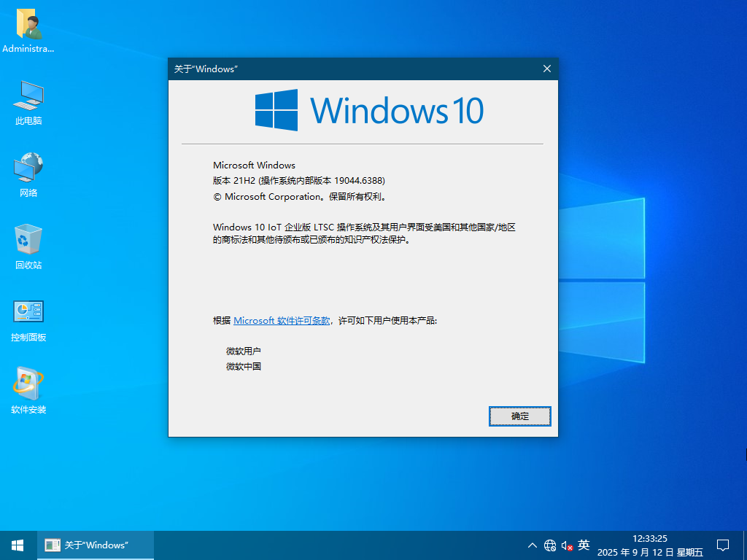Toggle the 英 input method indicator
This screenshot has height=560, width=747.
[x=584, y=545]
